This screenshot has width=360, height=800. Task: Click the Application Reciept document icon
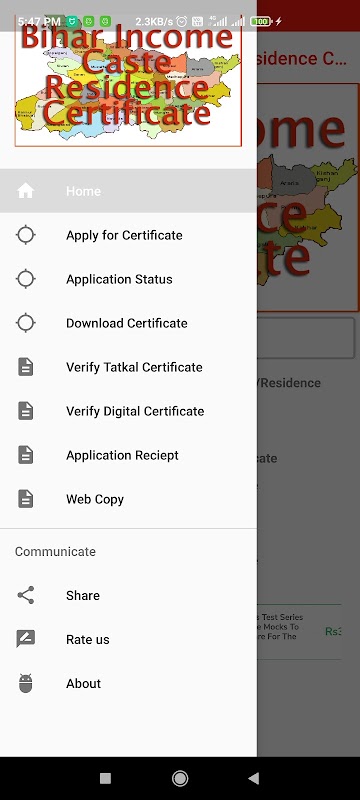click(x=25, y=455)
